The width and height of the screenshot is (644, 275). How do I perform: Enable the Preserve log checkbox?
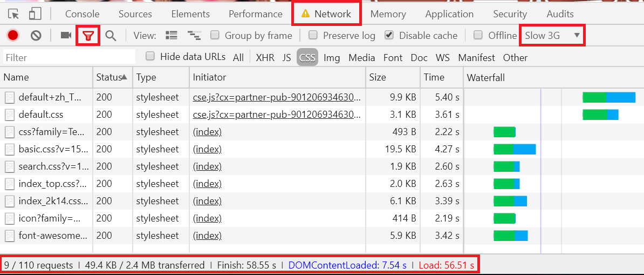[x=313, y=35]
